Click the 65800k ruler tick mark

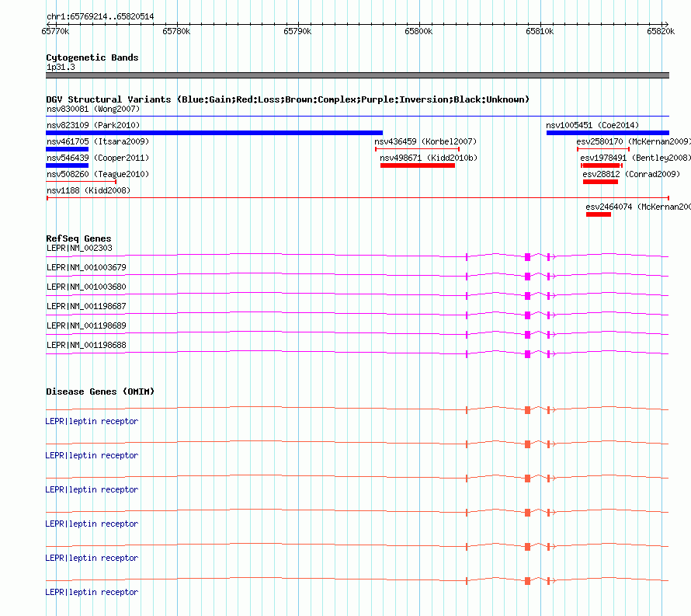[x=419, y=24]
